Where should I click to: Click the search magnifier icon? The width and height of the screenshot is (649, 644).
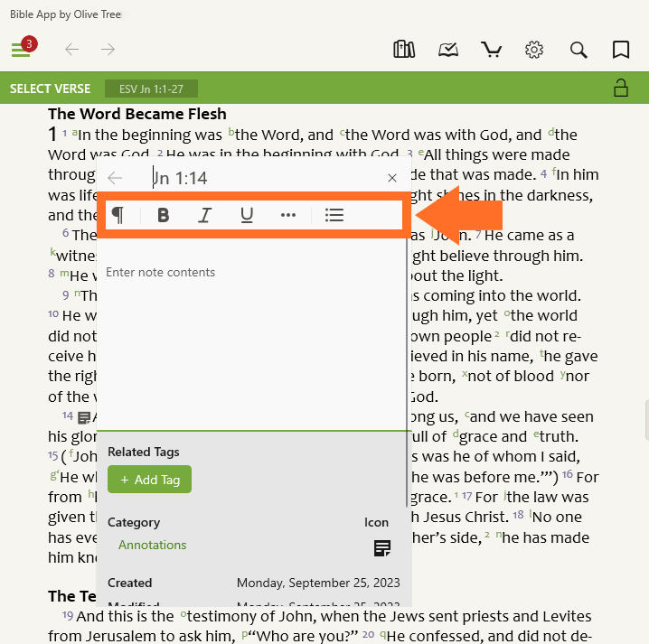(578, 50)
